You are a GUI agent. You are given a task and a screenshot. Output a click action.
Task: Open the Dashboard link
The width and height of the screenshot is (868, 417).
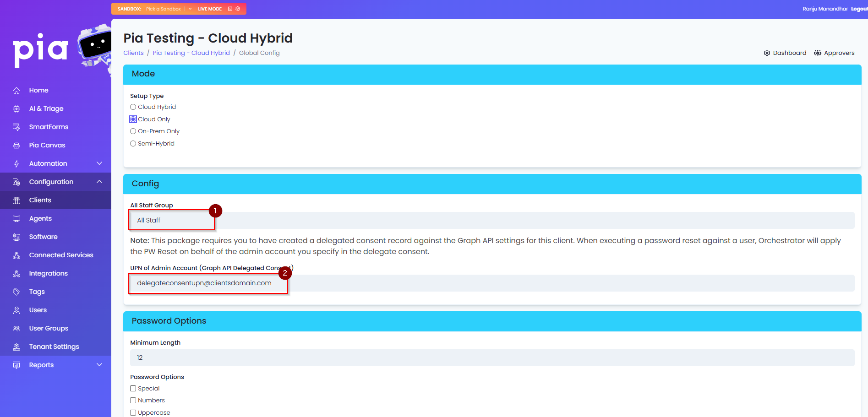[785, 53]
